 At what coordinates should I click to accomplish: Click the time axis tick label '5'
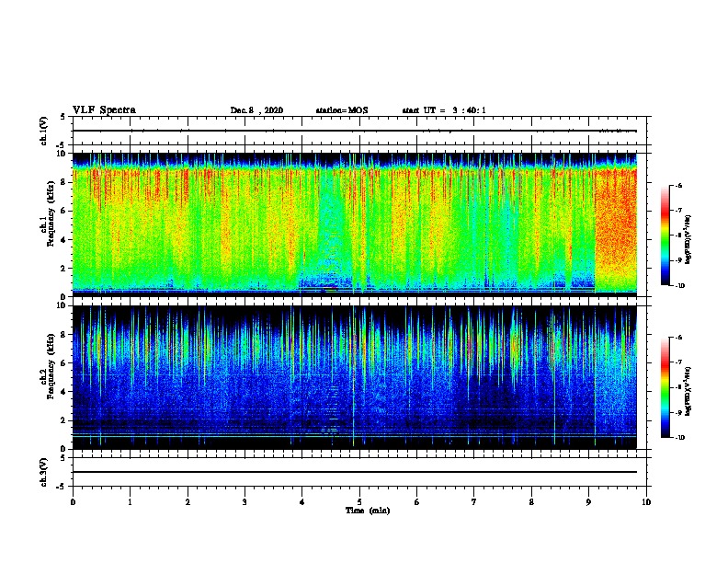click(359, 502)
